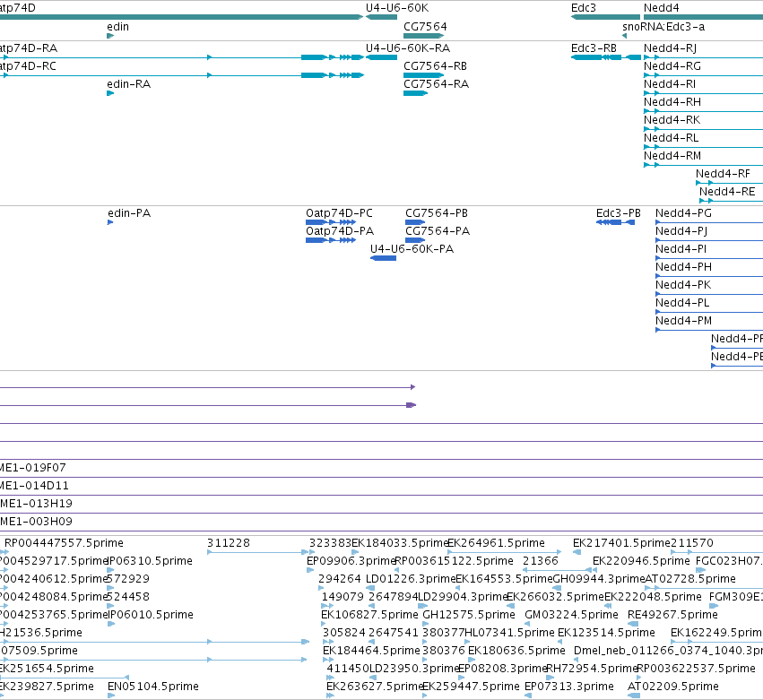Open the 211570 EST label
763x700 pixels.
[x=692, y=543]
